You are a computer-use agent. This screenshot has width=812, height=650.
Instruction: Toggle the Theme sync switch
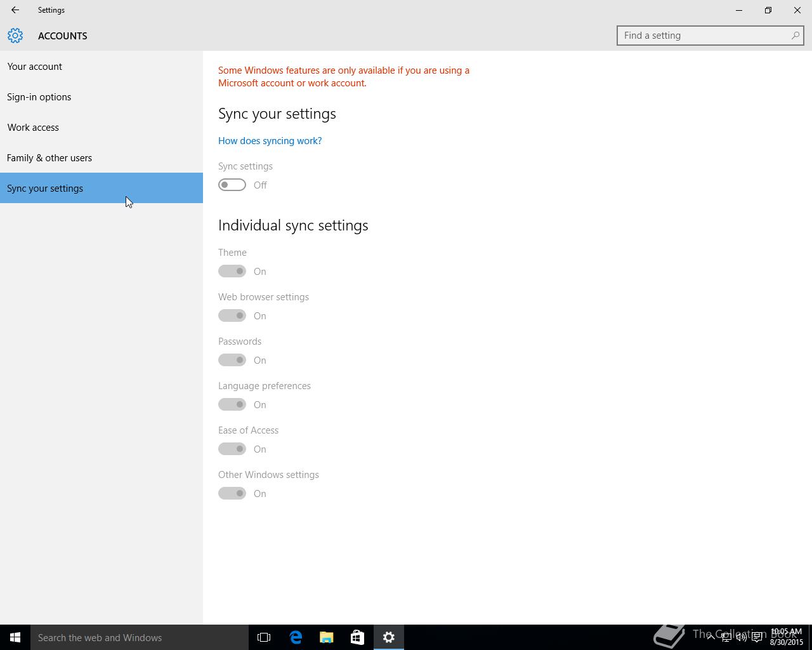pyautogui.click(x=232, y=271)
